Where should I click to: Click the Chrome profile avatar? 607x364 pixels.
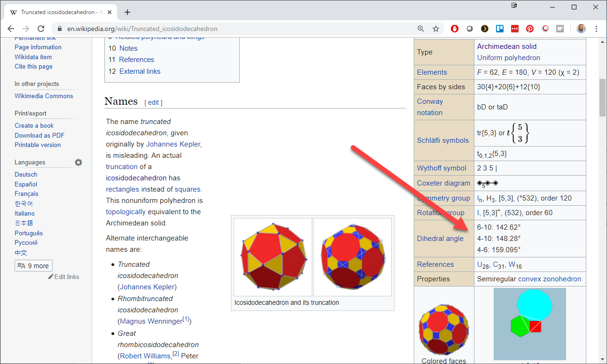[x=581, y=29]
